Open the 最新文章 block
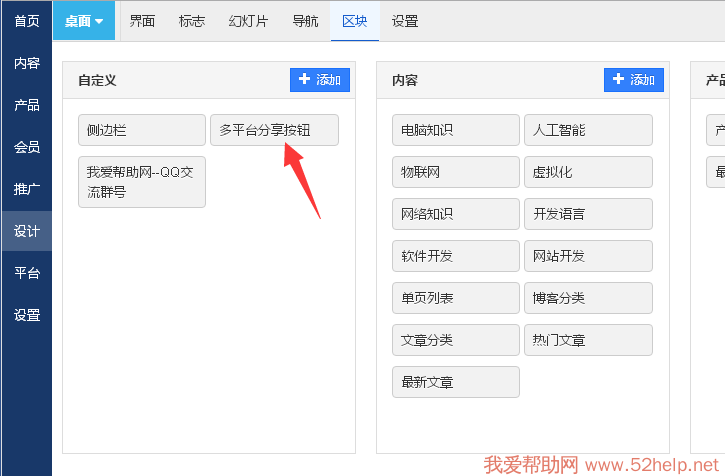Image resolution: width=725 pixels, height=476 pixels. click(x=456, y=382)
